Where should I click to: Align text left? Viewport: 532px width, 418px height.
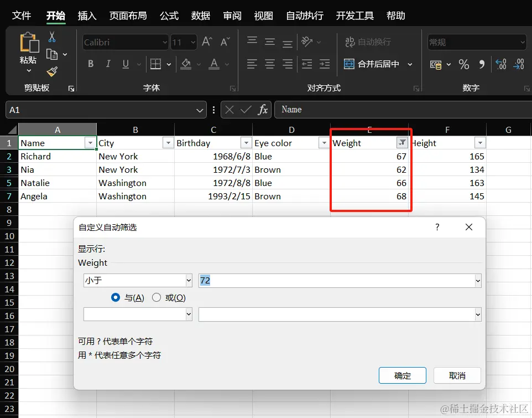[x=252, y=64]
